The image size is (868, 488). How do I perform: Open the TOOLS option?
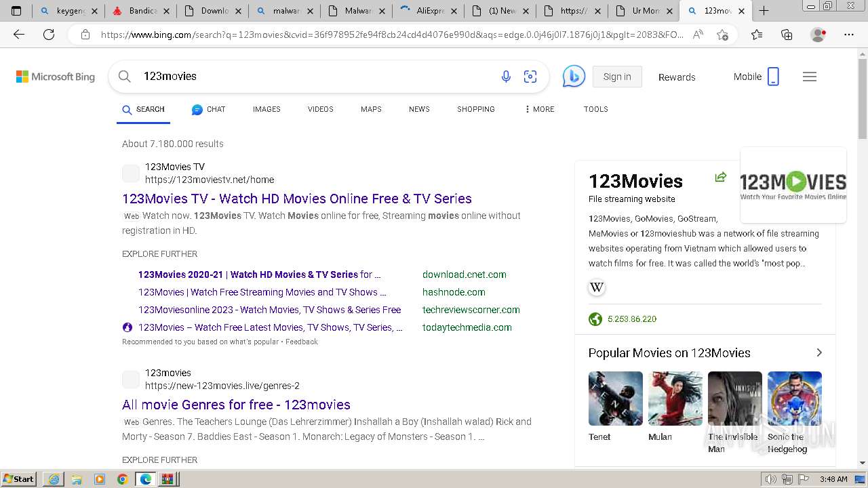click(x=596, y=109)
